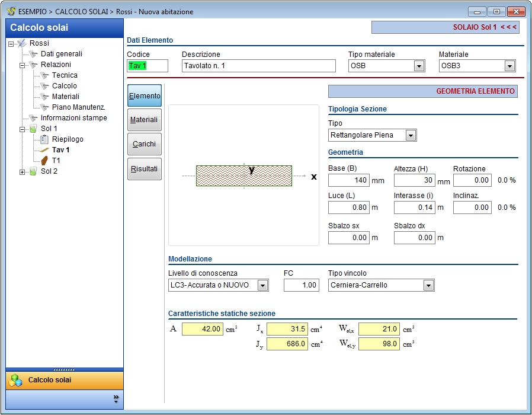The image size is (532, 415).
Task: Switch to the Carichi tab
Action: 145,144
